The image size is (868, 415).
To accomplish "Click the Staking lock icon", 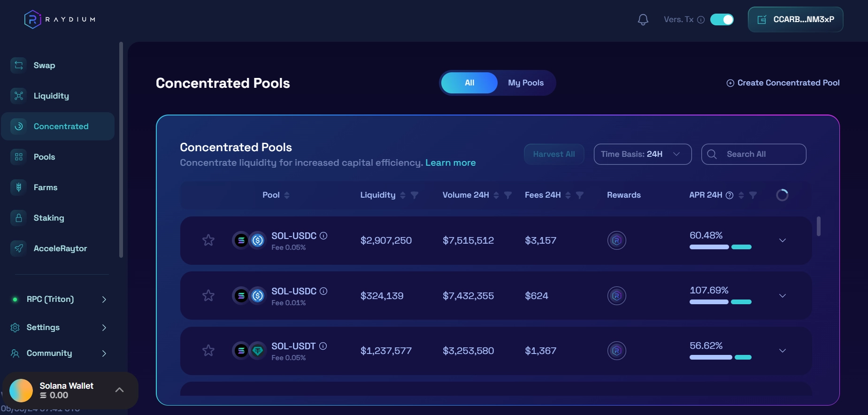I will [x=19, y=218].
